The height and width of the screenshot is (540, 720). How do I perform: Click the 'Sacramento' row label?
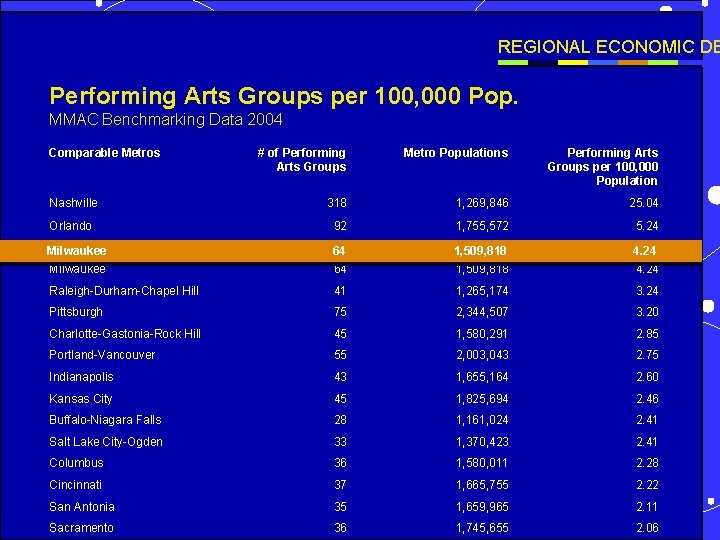coord(81,528)
